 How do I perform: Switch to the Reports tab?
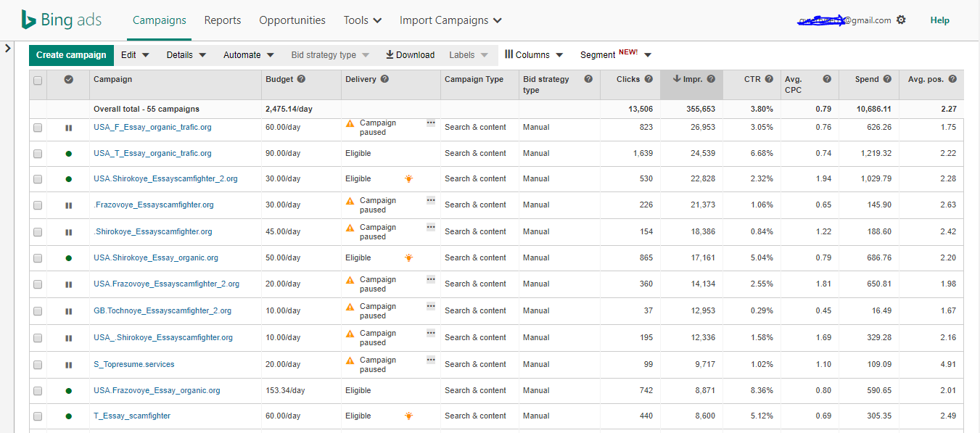pos(223,20)
